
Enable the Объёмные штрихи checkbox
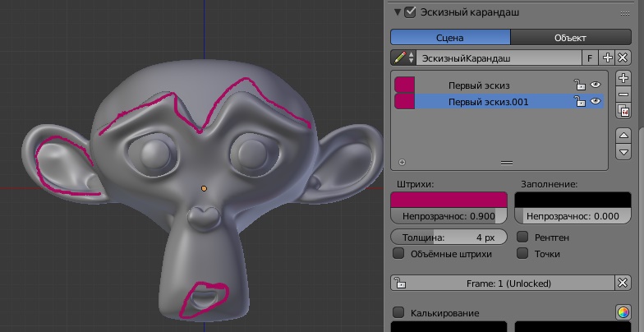pyautogui.click(x=398, y=253)
